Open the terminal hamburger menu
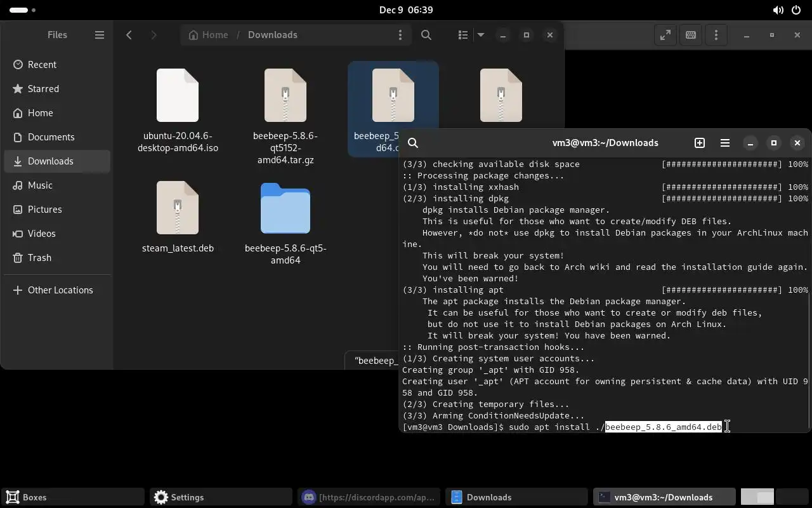Viewport: 812px width, 508px height. (x=725, y=143)
